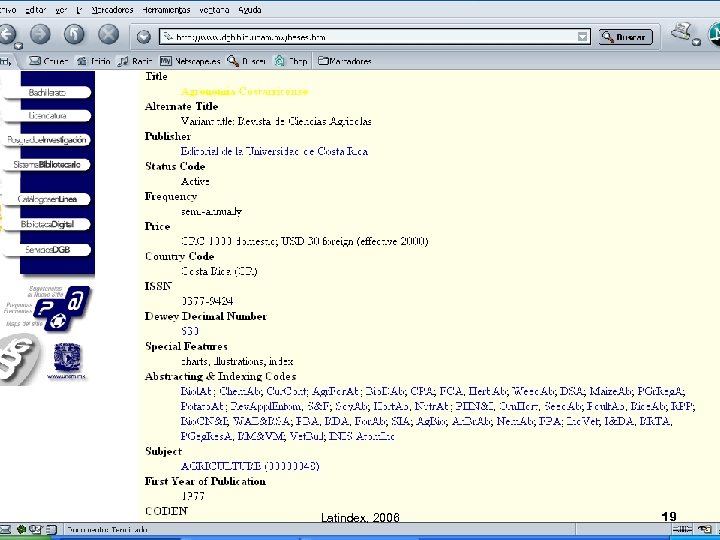Click the ChemAb indexing code link

click(240, 391)
